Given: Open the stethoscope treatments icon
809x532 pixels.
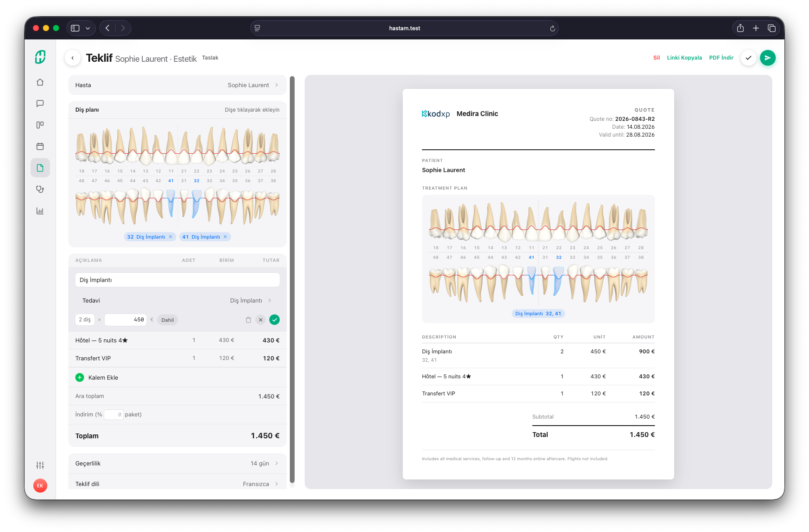Looking at the screenshot, I should tap(40, 189).
